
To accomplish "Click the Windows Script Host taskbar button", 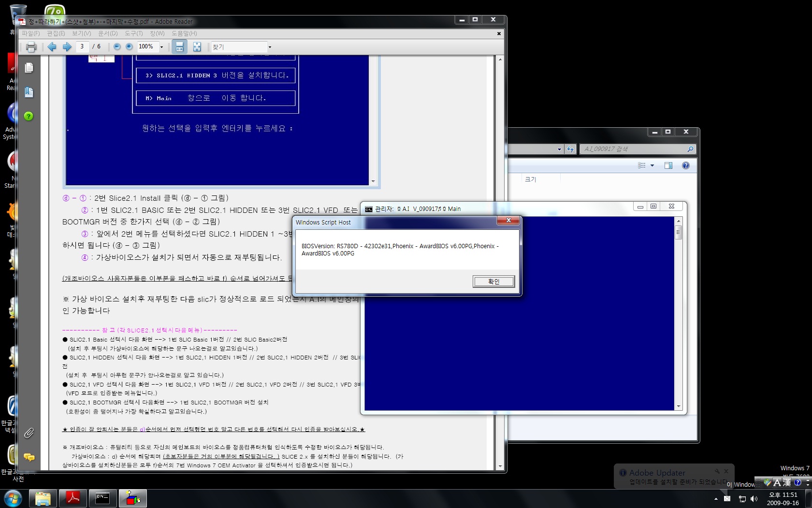I will tap(133, 498).
